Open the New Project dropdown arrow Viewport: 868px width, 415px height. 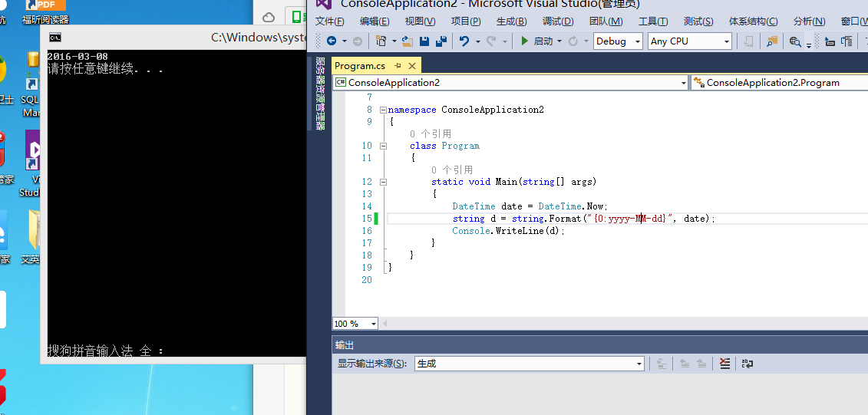click(394, 41)
